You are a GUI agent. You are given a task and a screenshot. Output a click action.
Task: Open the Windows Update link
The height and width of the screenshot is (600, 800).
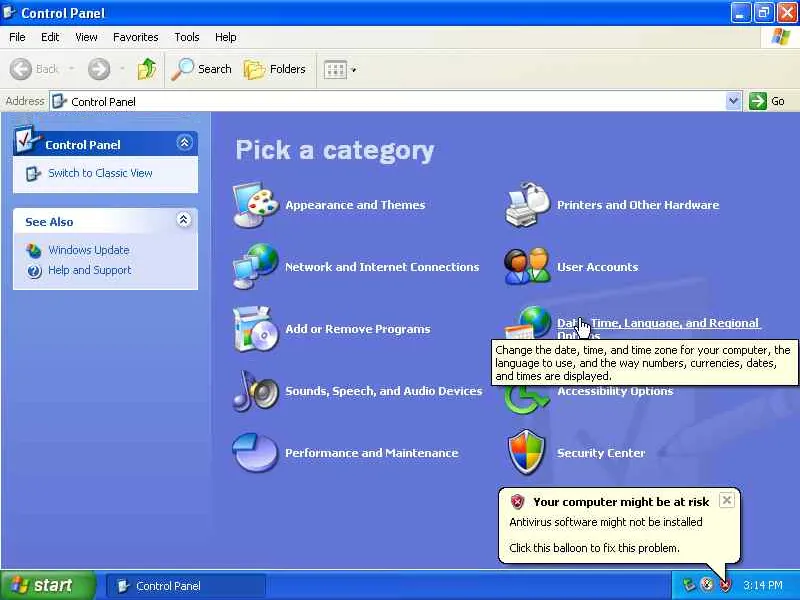(89, 251)
